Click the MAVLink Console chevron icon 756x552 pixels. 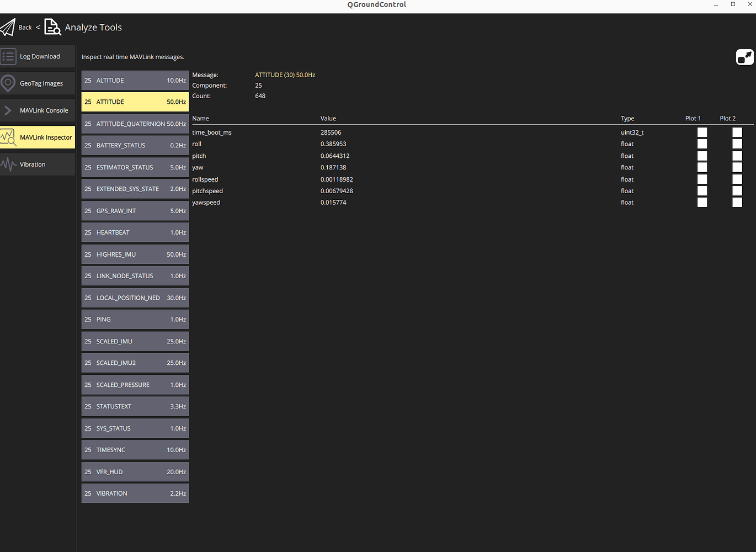(8, 110)
